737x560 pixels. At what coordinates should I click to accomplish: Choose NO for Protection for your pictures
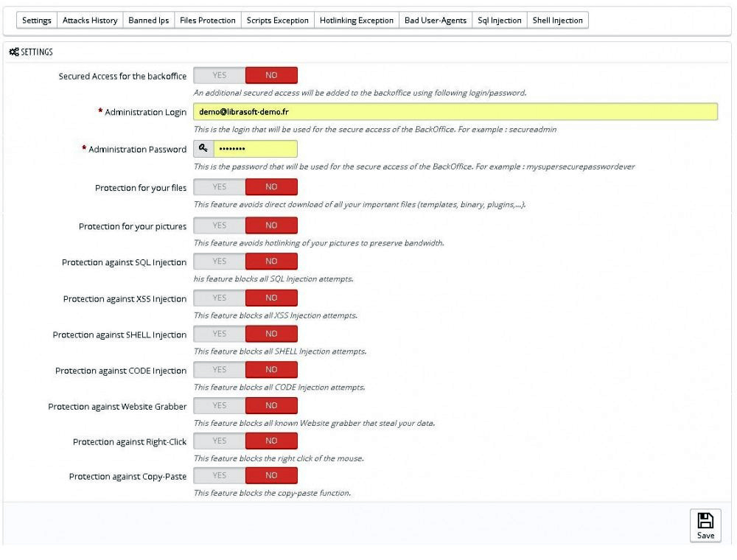(x=271, y=225)
